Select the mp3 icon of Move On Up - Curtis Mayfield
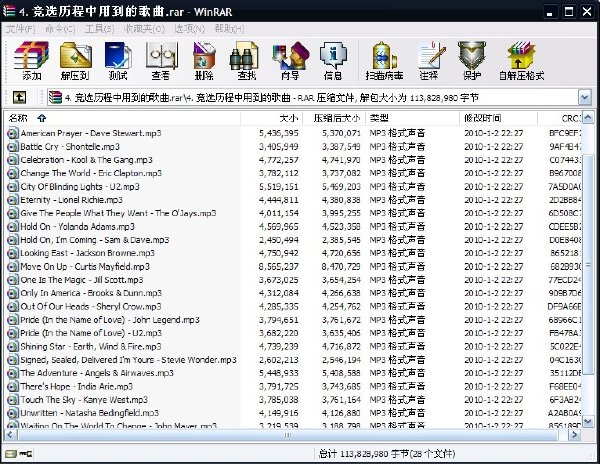Screen dimensions: 600x464 [x=13, y=266]
